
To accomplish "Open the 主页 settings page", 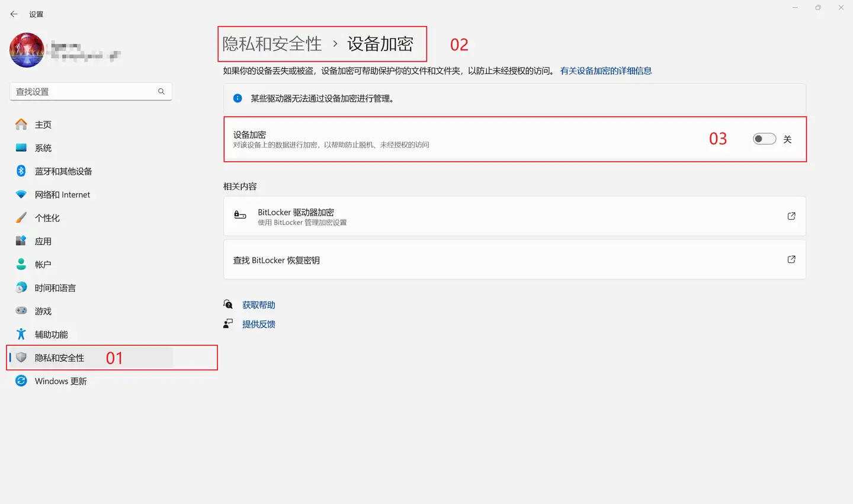I will pos(91,124).
